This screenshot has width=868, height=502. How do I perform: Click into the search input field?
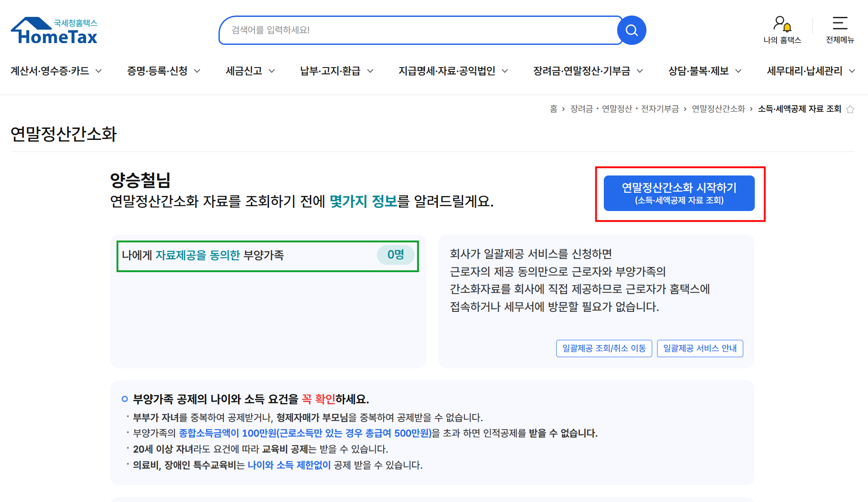(417, 30)
